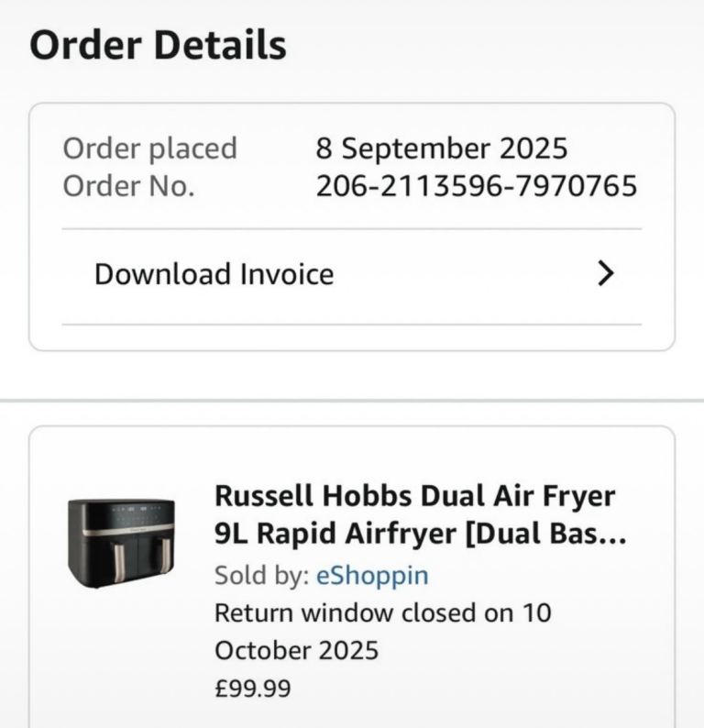Click the £99.99 item price
704x728 pixels.
[x=253, y=688]
